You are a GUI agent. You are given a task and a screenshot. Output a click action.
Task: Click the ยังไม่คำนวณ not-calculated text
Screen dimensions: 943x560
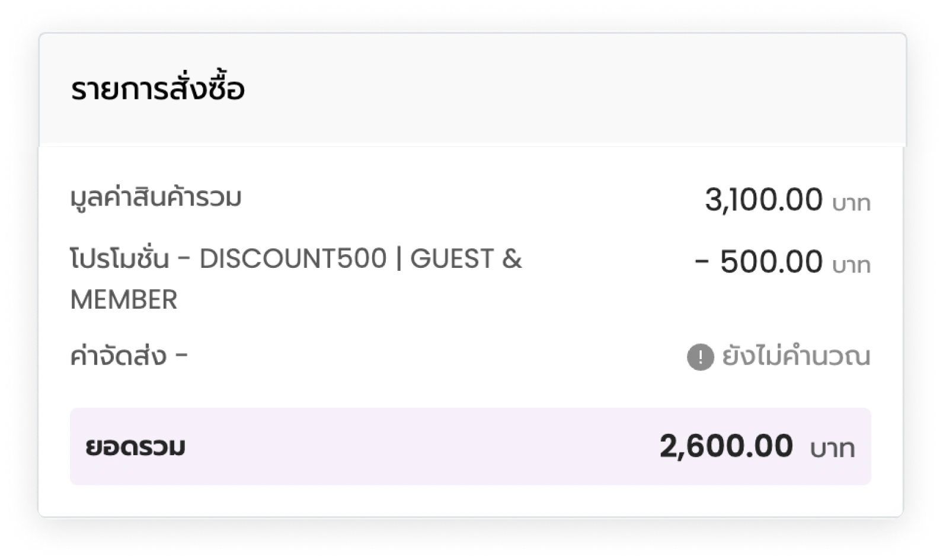click(x=796, y=356)
